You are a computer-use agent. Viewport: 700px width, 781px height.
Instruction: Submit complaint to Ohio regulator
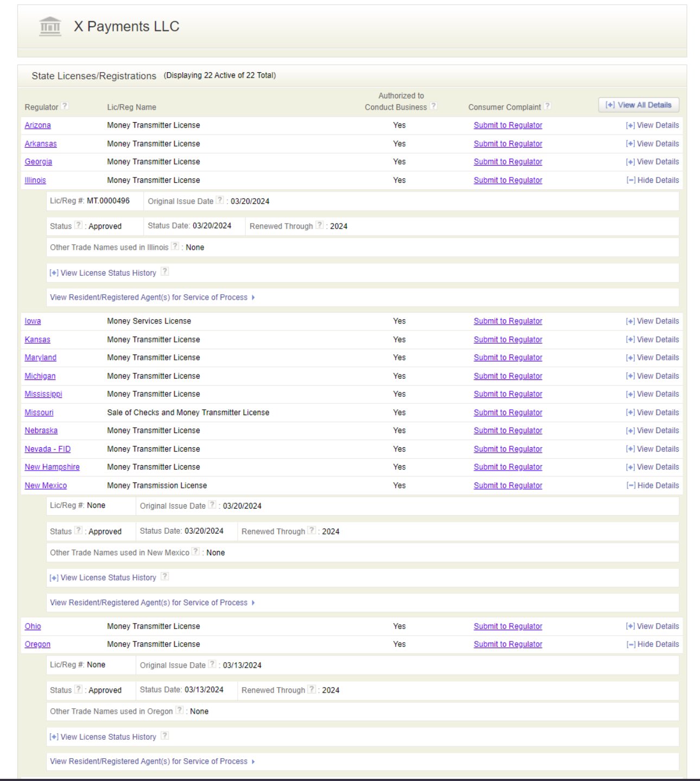(508, 626)
